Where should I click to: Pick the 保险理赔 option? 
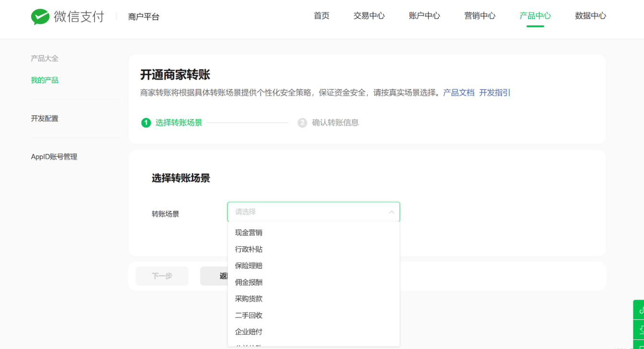tap(248, 266)
